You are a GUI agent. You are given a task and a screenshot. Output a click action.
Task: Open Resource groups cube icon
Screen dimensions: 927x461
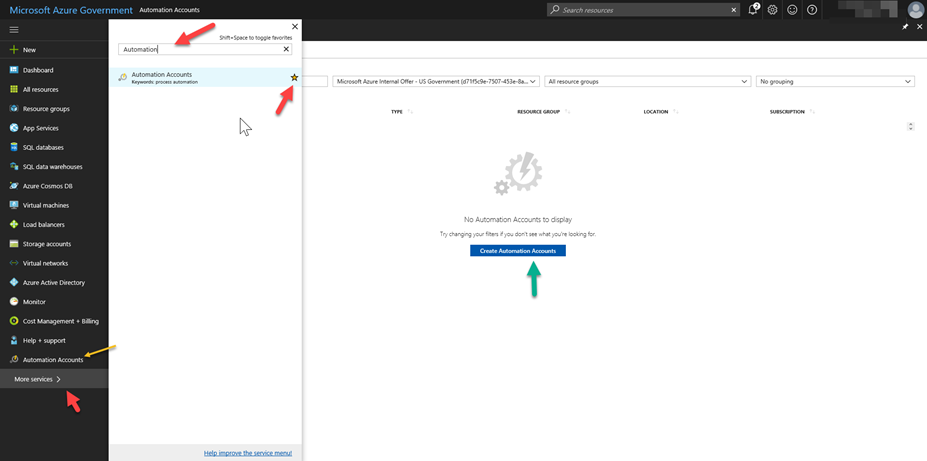(14, 109)
